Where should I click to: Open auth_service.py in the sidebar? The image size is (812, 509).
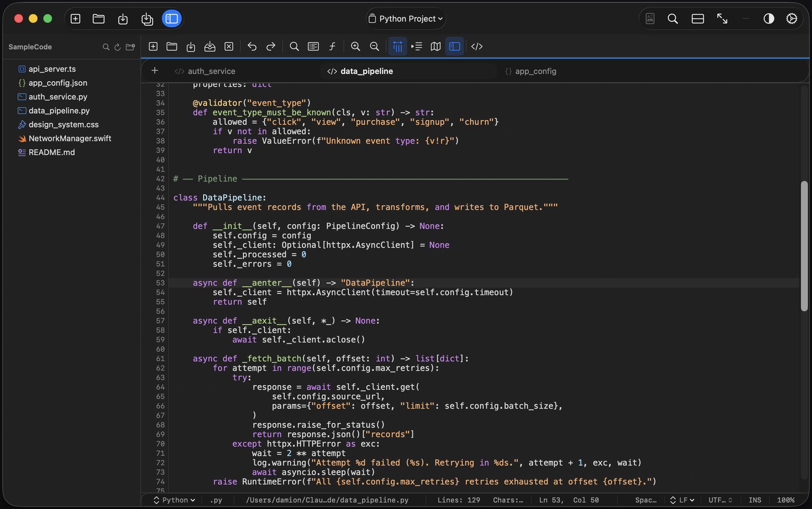58,96
